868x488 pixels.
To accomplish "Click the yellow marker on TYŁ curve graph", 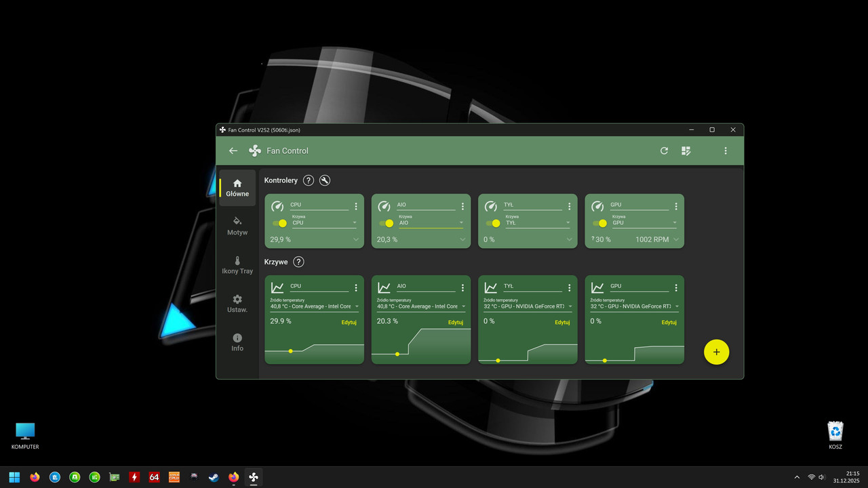I will [498, 361].
